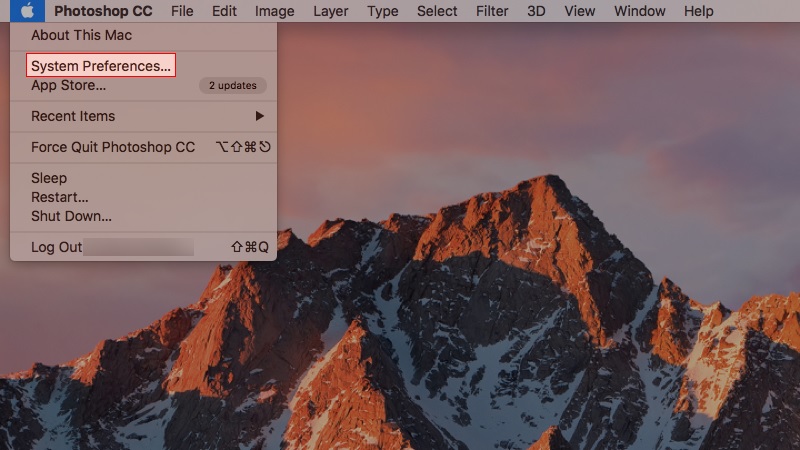800x450 pixels.
Task: Open System Preferences from Apple menu
Action: click(101, 66)
